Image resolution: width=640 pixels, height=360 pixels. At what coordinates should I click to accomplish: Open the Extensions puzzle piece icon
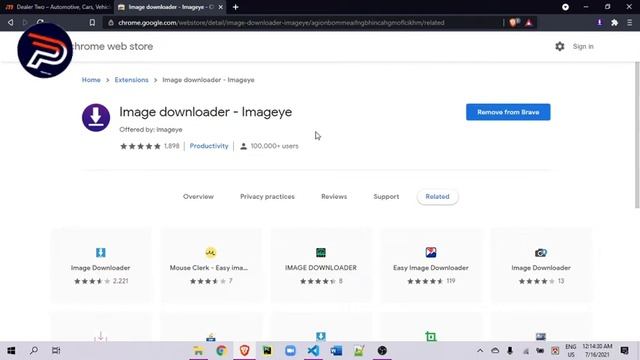click(x=614, y=23)
